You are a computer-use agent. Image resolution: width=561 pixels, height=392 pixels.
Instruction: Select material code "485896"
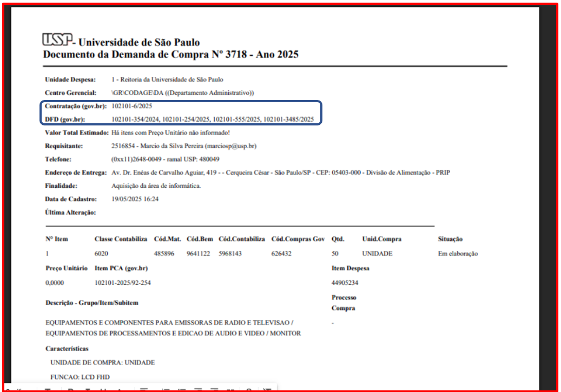pyautogui.click(x=164, y=254)
